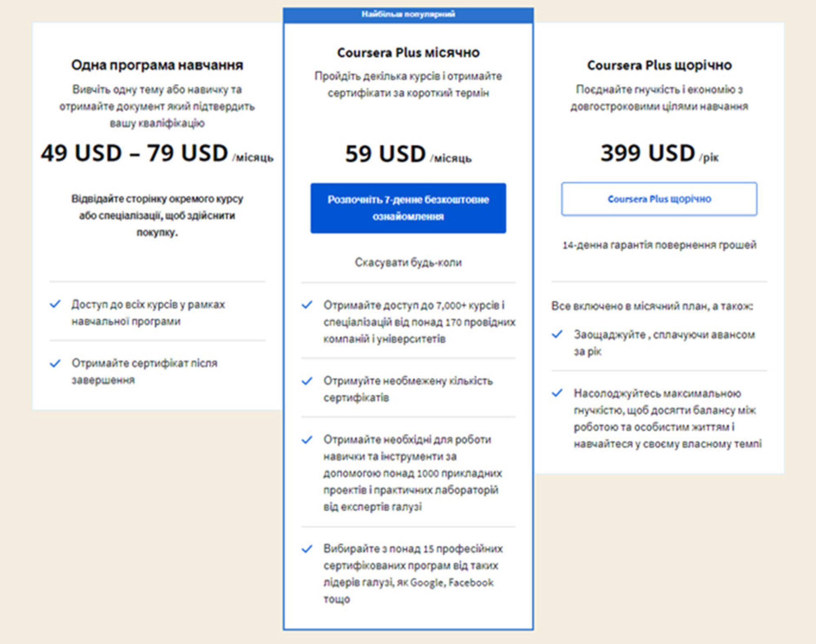Select the 'Одна програма навчання' plan title
The width and height of the screenshot is (816, 644).
pyautogui.click(x=157, y=65)
